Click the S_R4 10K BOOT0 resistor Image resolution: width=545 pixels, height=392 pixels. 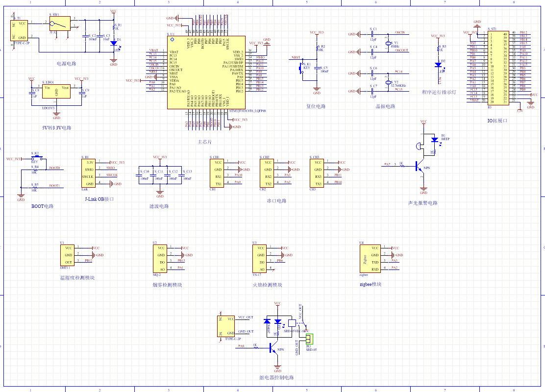tap(34, 170)
